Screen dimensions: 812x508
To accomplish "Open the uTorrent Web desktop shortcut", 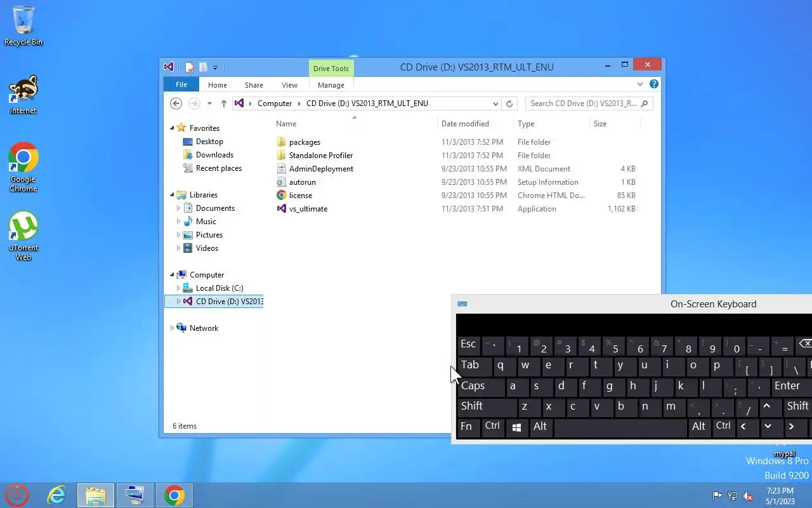I will [x=23, y=235].
